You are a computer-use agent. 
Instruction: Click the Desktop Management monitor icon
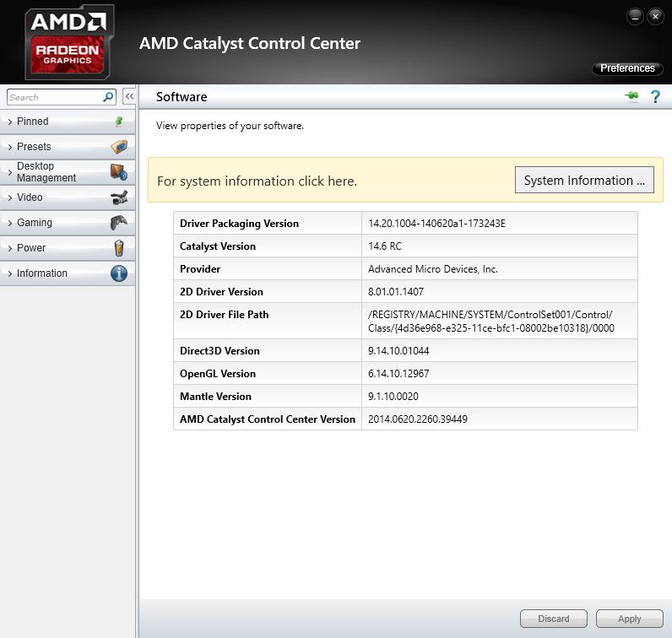(119, 172)
